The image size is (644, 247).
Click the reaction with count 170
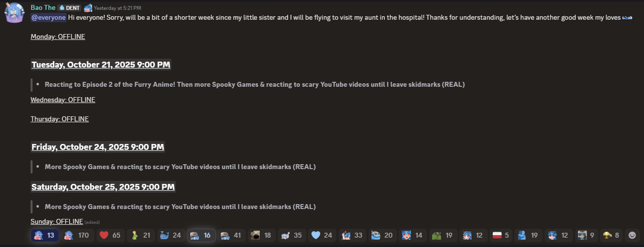(x=77, y=235)
